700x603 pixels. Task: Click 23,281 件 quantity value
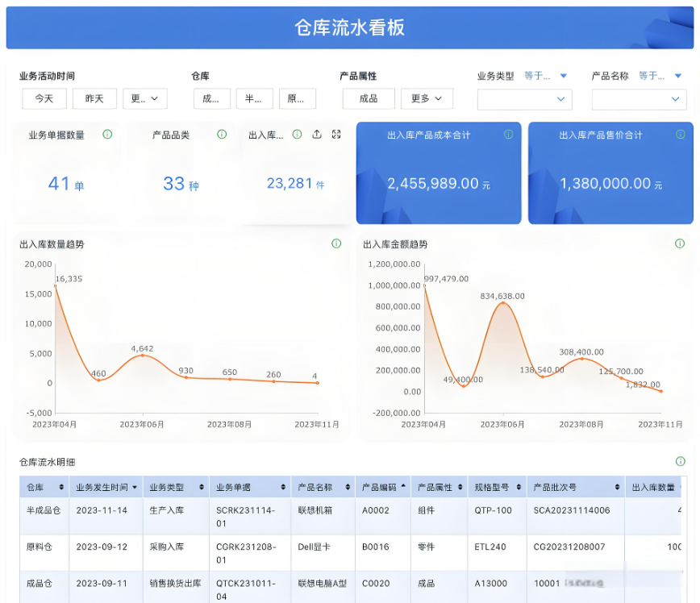point(295,184)
